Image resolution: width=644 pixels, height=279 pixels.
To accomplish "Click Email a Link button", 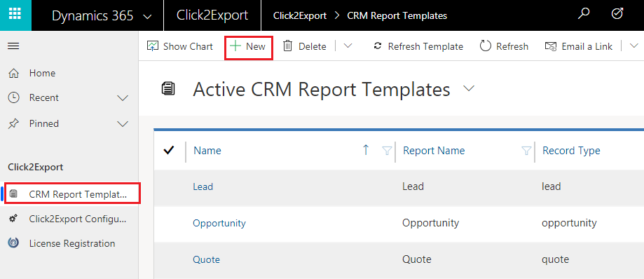I will (x=579, y=46).
